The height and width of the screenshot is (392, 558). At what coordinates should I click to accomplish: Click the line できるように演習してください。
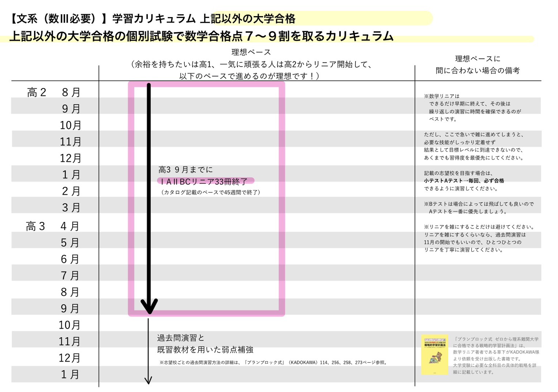click(461, 189)
